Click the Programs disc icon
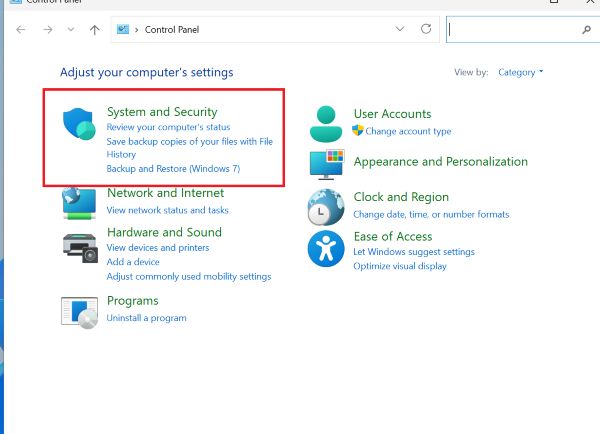The image size is (600, 434). click(x=79, y=311)
